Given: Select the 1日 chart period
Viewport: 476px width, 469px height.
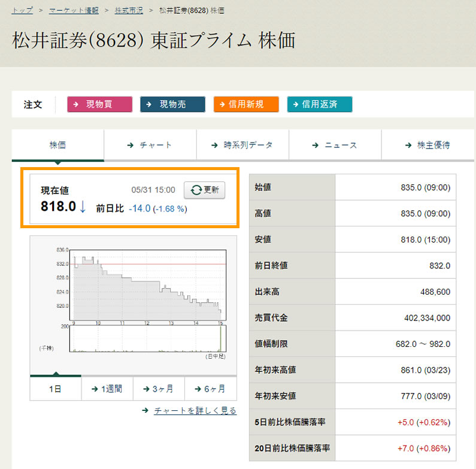Looking at the screenshot, I should tap(55, 389).
